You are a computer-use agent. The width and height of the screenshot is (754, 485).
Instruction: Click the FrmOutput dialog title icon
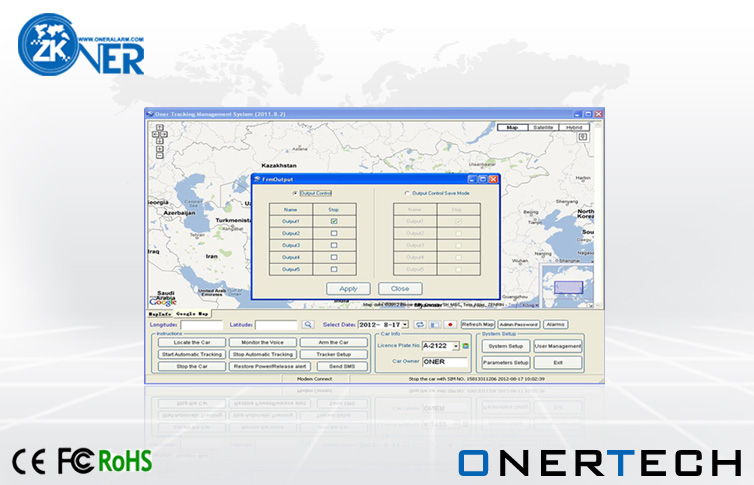click(x=257, y=179)
